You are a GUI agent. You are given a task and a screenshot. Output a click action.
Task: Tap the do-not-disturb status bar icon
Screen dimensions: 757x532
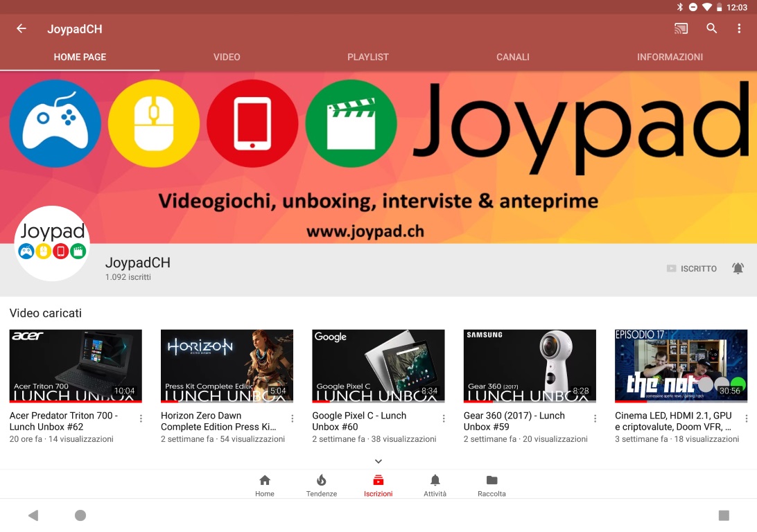[693, 7]
